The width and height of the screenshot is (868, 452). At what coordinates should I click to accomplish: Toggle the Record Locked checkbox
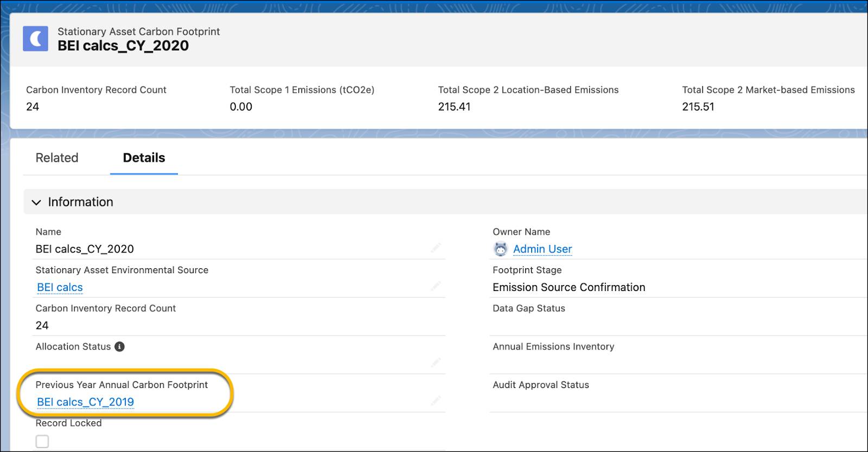click(x=42, y=442)
